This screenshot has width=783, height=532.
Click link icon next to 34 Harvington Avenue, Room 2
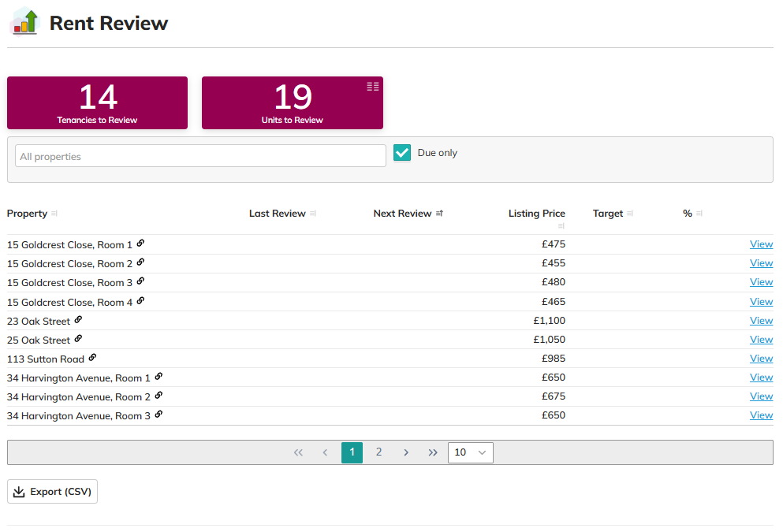pos(158,396)
